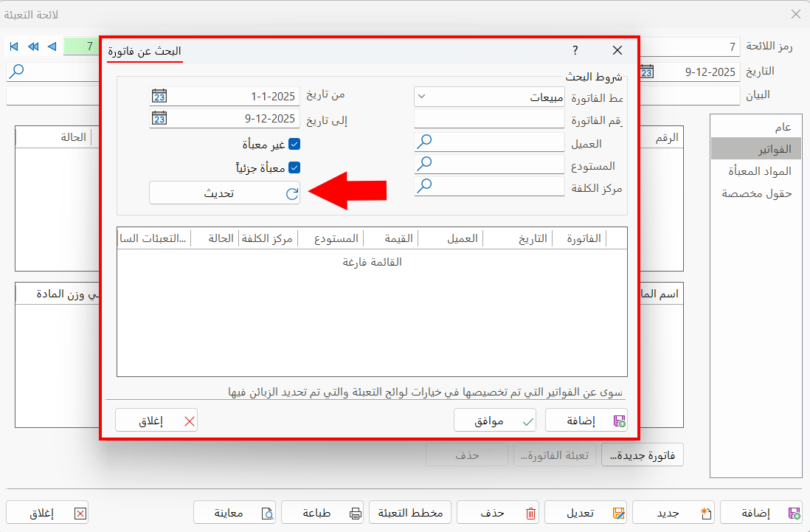810x532 pixels.
Task: Jump to first record with navigation arrow icon
Action: click(13, 46)
